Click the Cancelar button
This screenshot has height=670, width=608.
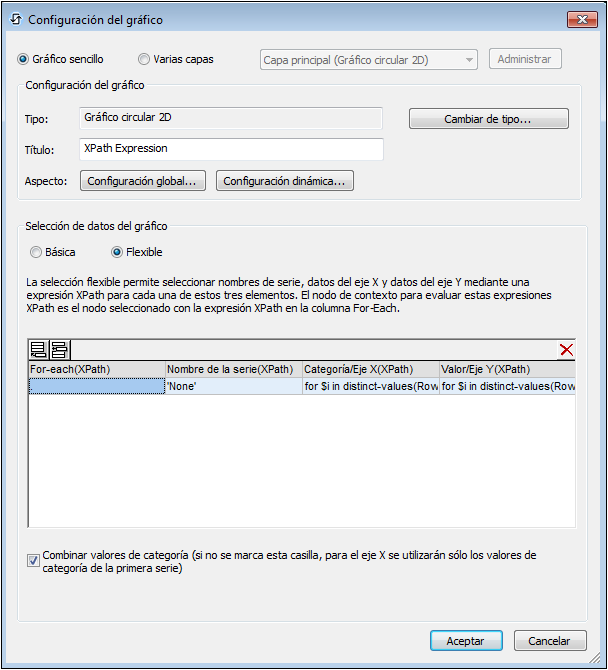[550, 641]
